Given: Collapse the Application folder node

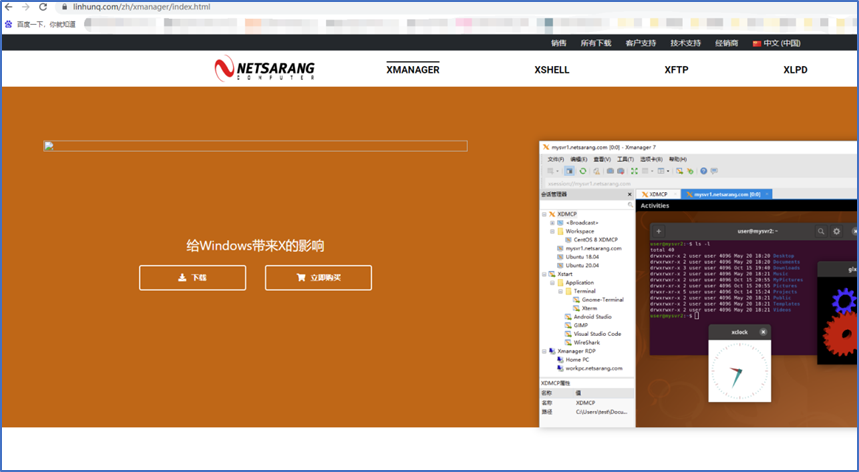Looking at the screenshot, I should (x=552, y=283).
